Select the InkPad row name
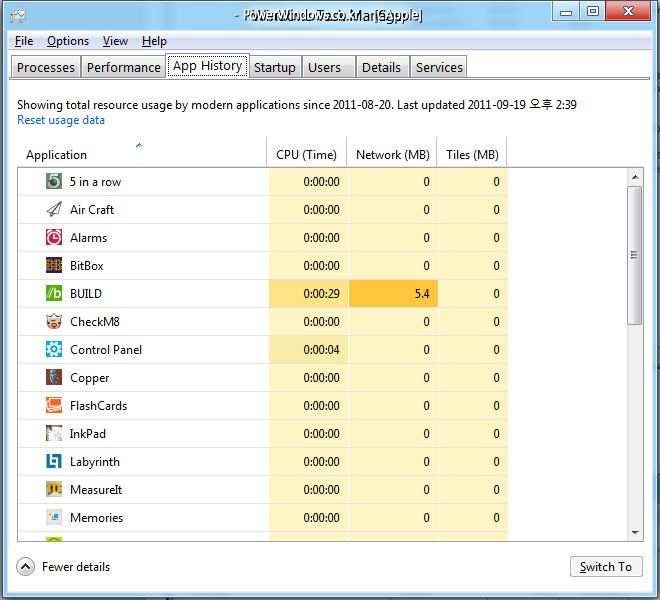 point(88,434)
